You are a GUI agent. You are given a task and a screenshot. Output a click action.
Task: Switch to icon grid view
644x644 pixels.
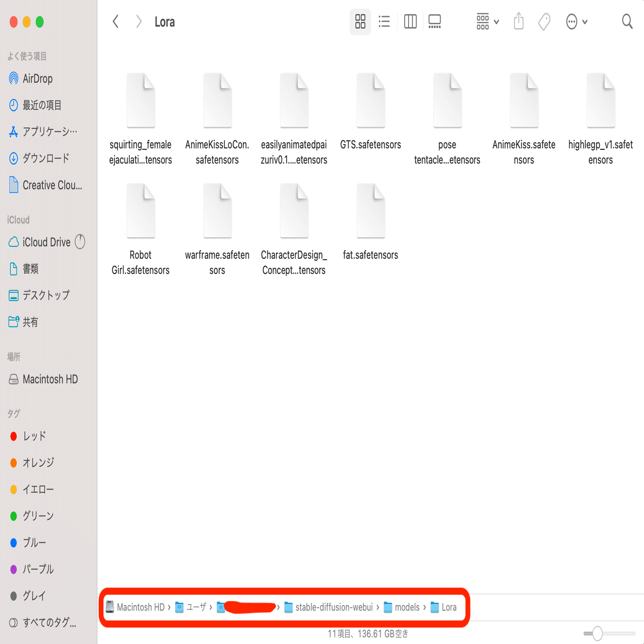tap(360, 21)
